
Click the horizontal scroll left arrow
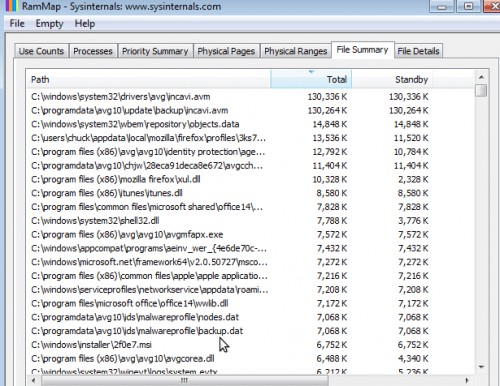[x=33, y=380]
